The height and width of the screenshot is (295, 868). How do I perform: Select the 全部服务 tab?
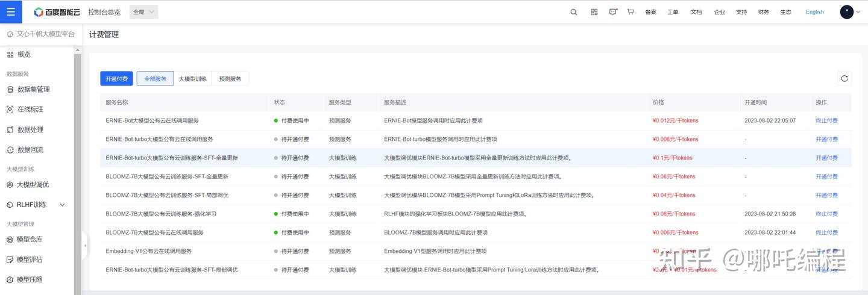point(155,79)
